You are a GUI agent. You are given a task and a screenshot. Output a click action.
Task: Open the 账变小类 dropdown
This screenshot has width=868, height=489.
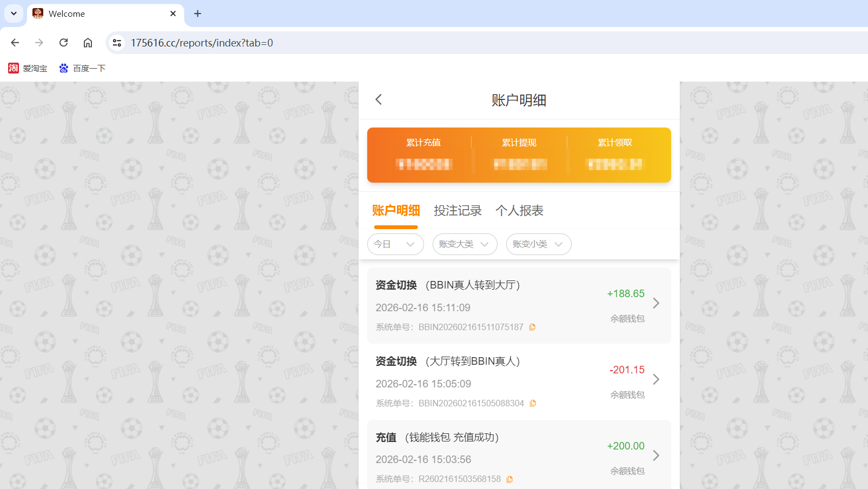pyautogui.click(x=538, y=244)
